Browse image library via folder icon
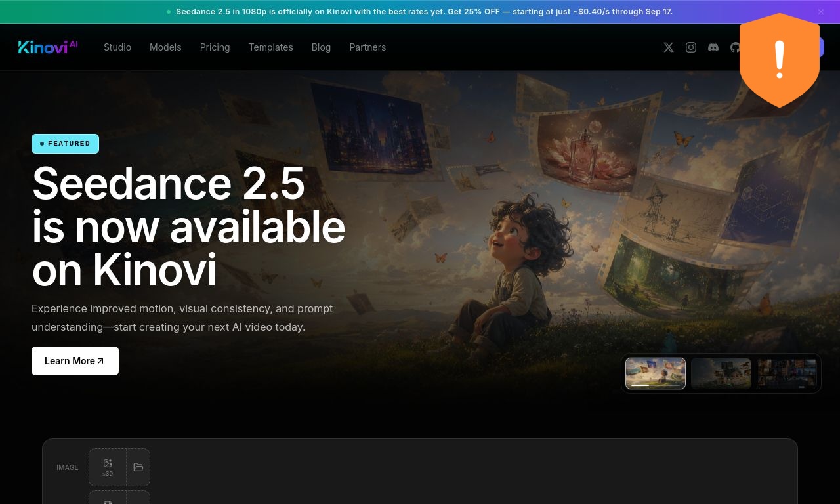This screenshot has width=840, height=504. [x=138, y=467]
